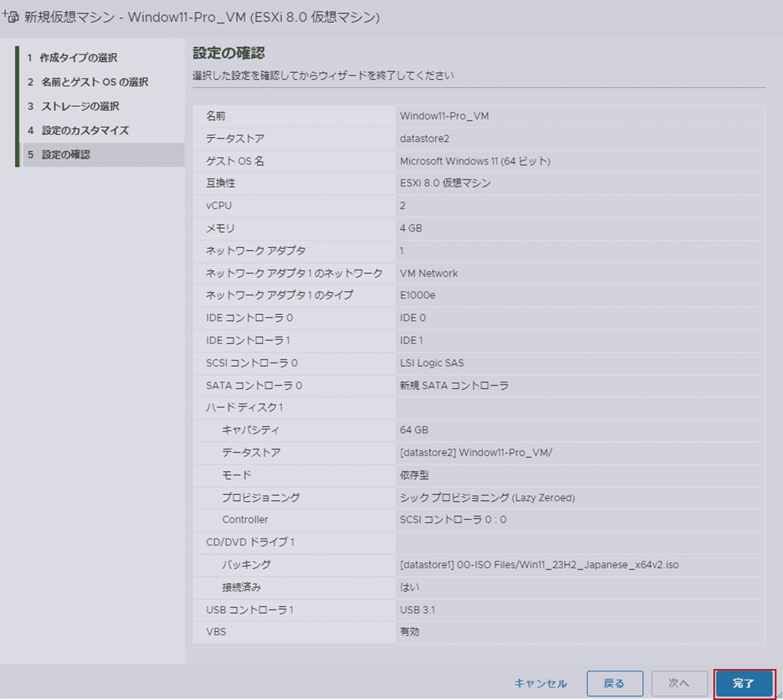
Task: Click the SCSI コントローラ 0 : 0 value
Action: [x=453, y=520]
